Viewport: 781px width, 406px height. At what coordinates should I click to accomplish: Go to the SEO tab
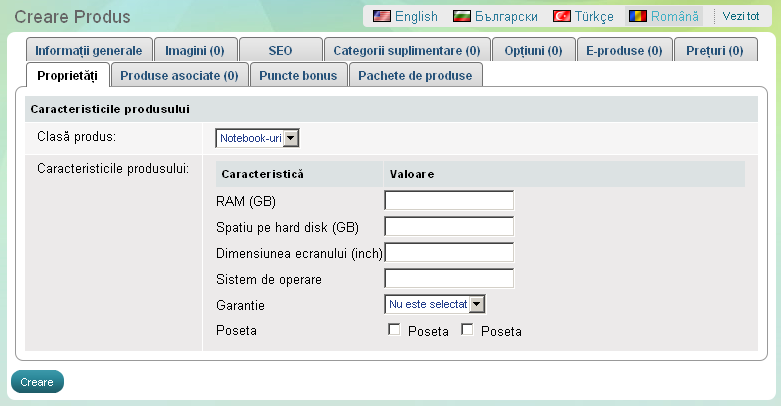click(x=281, y=50)
